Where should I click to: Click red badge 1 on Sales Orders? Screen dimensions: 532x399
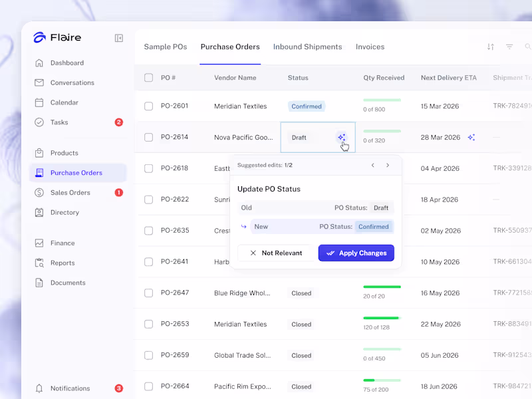coord(119,193)
